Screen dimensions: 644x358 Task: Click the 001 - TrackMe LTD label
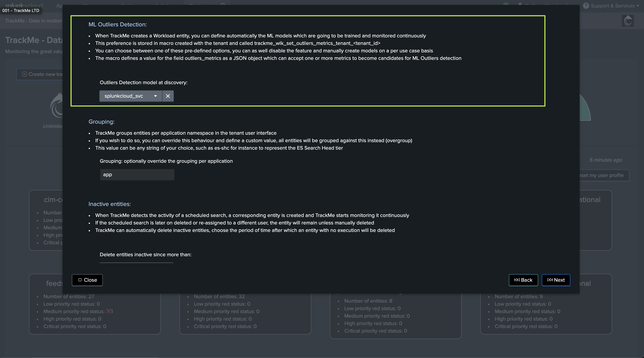pyautogui.click(x=21, y=10)
